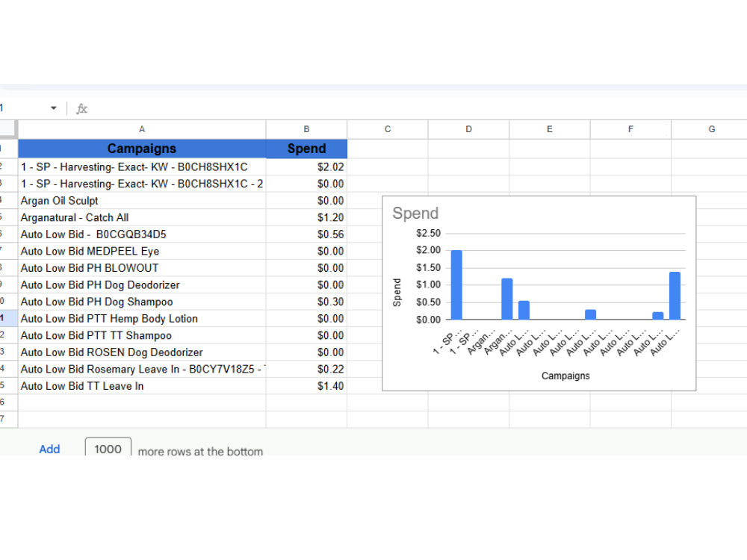Click the $1.20 spend cell
Screen dimensions: 747x560
(306, 217)
